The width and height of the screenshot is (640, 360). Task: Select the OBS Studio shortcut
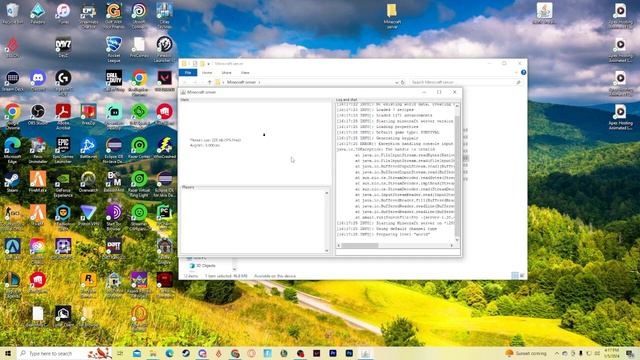(x=38, y=114)
